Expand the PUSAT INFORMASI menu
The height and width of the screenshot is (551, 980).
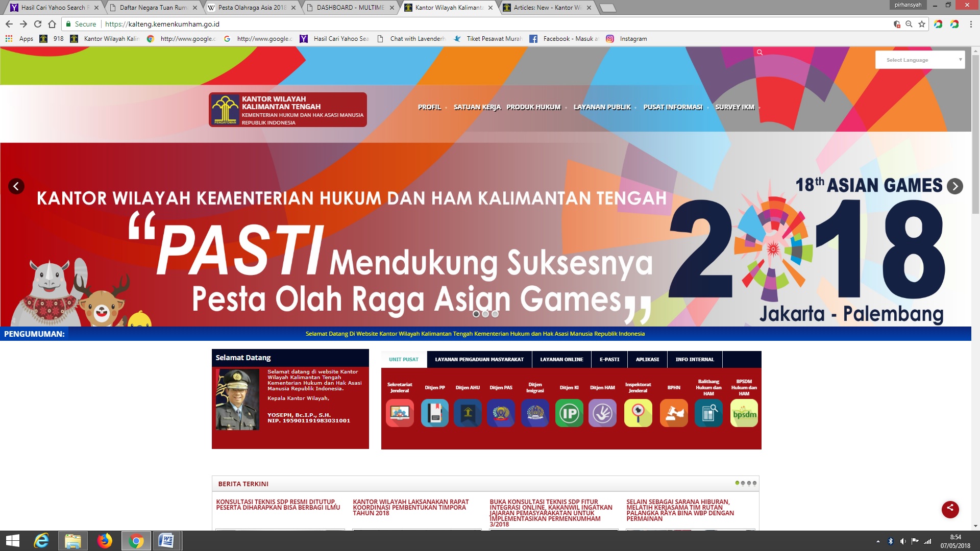(673, 107)
